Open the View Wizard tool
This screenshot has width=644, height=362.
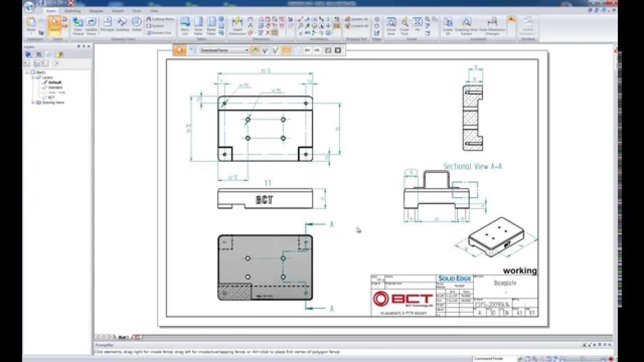coord(77,25)
